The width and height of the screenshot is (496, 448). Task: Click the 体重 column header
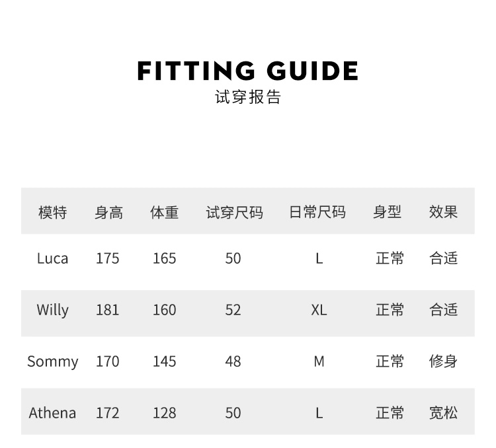164,212
